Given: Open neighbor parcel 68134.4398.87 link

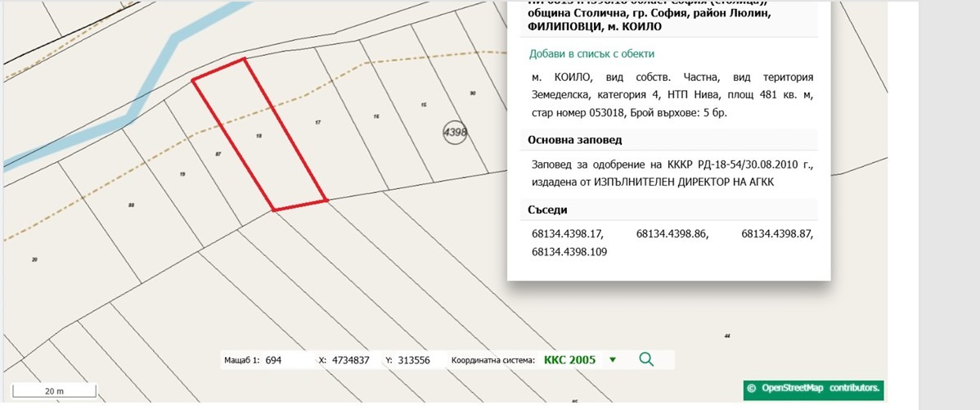Looking at the screenshot, I should [777, 234].
